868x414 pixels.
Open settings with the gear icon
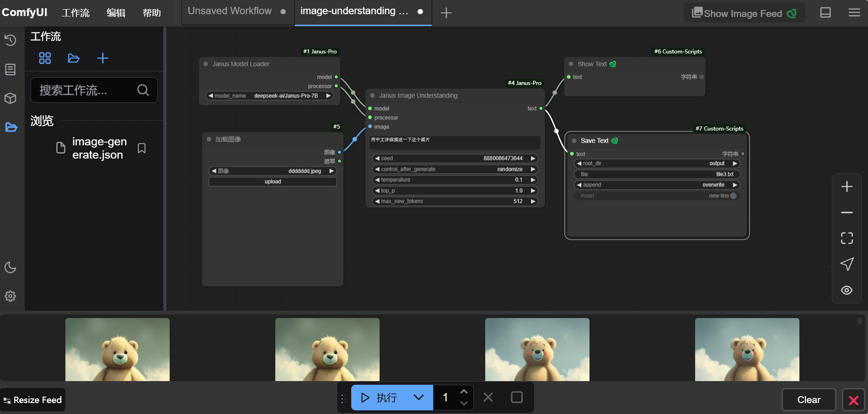click(11, 296)
